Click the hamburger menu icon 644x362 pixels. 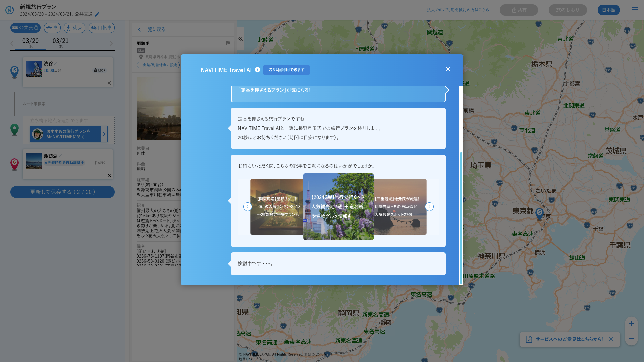coord(634,9)
